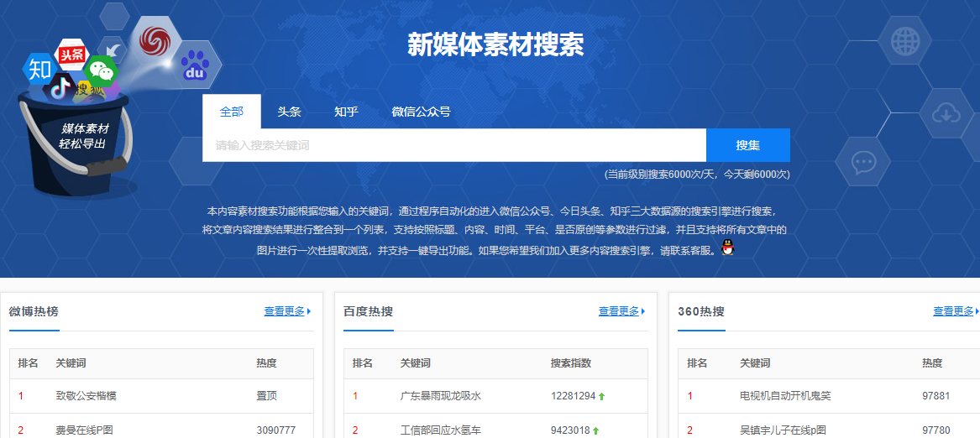The image size is (980, 438).
Task: Switch to the 微信公众号 tab
Action: (422, 112)
